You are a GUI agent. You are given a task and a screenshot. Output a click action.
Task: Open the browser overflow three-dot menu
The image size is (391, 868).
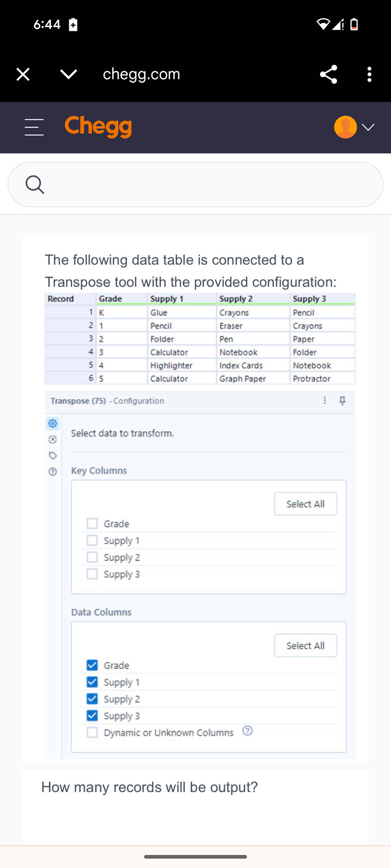369,74
